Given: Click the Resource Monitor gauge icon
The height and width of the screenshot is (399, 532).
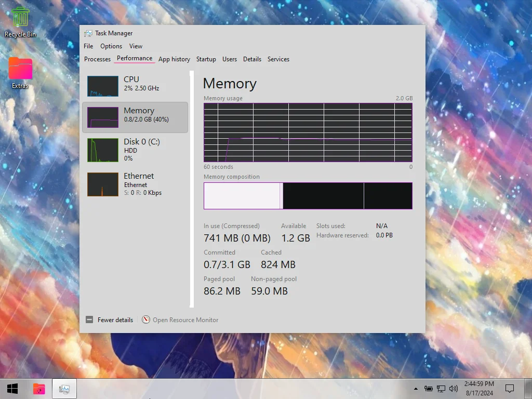Looking at the screenshot, I should click(146, 320).
